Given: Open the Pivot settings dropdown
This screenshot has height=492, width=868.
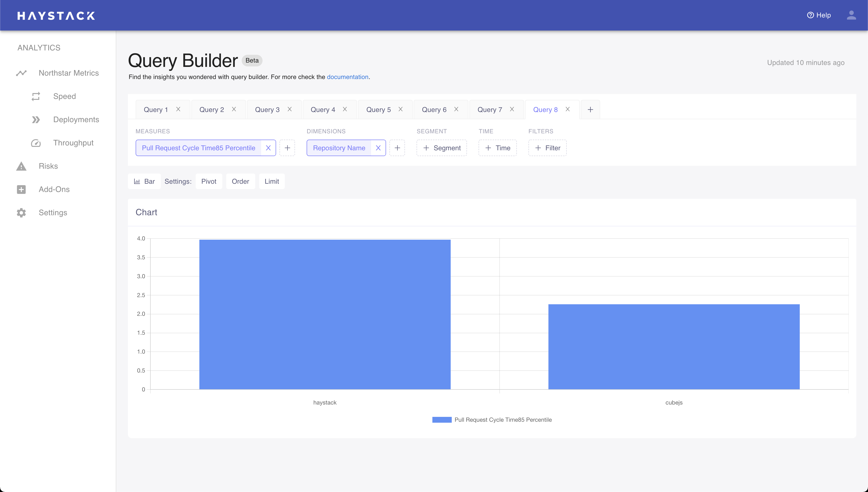Looking at the screenshot, I should pos(209,182).
